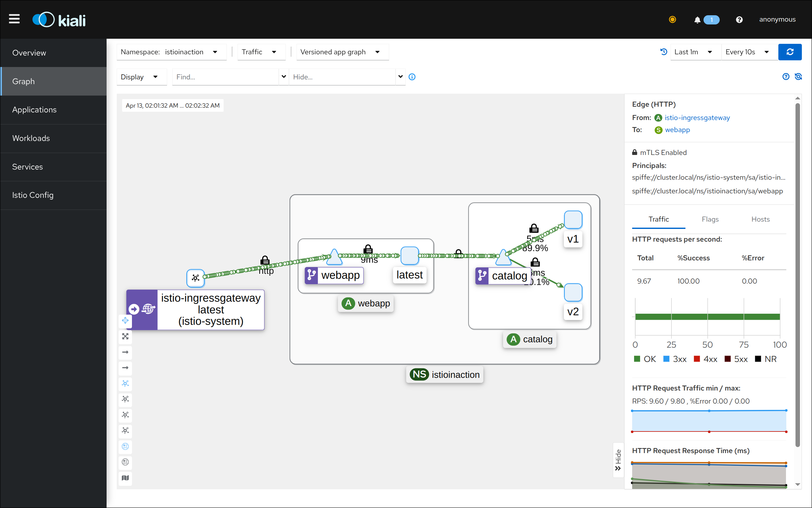The width and height of the screenshot is (812, 508).
Task: Open the Last 1m duration dropdown
Action: (695, 52)
